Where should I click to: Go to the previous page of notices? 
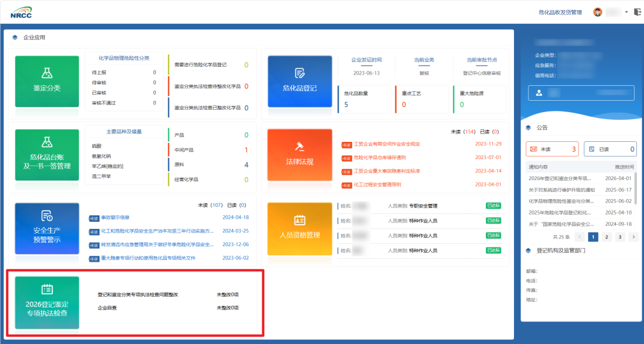(580, 237)
